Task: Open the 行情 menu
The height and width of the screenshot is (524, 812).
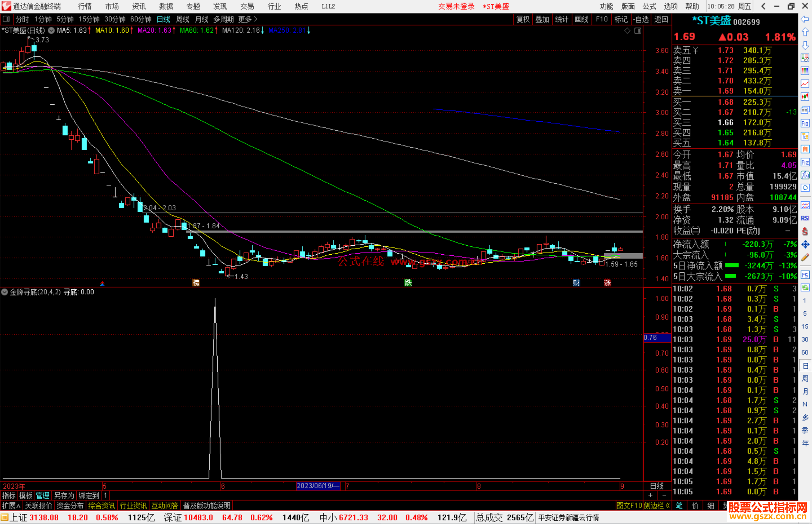Action: [85, 6]
